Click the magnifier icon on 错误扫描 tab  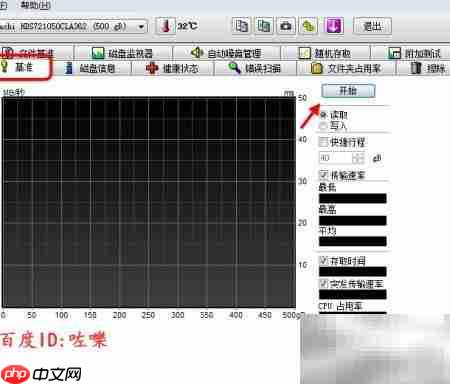[234, 68]
